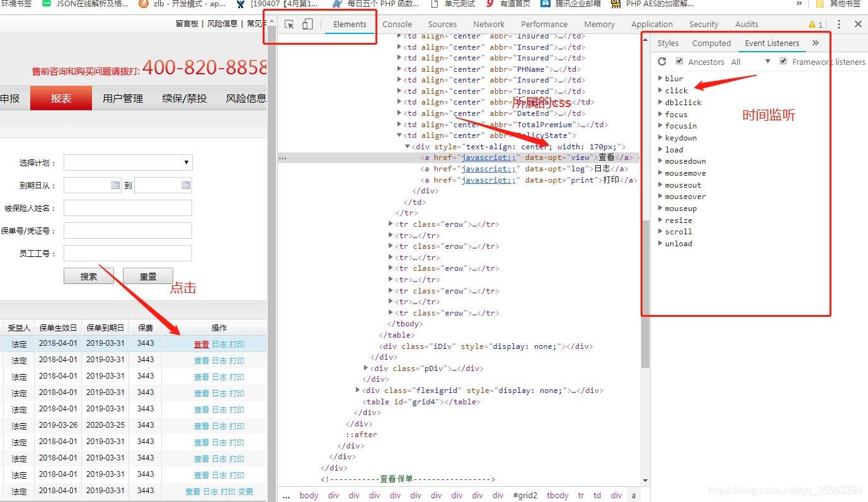Screen dimensions: 868x502
Task: Switch to the Sources tab
Action: tap(443, 24)
